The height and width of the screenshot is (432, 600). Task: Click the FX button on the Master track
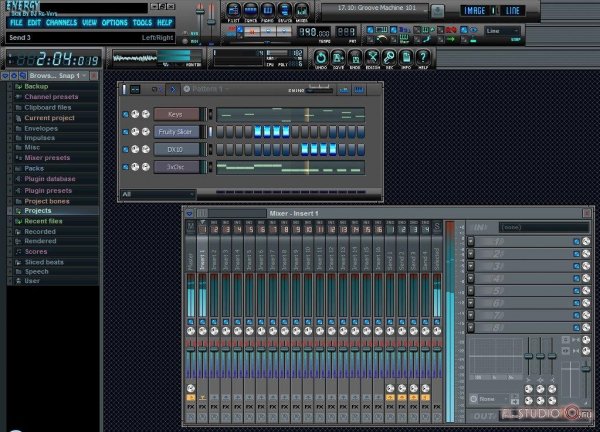click(x=191, y=406)
